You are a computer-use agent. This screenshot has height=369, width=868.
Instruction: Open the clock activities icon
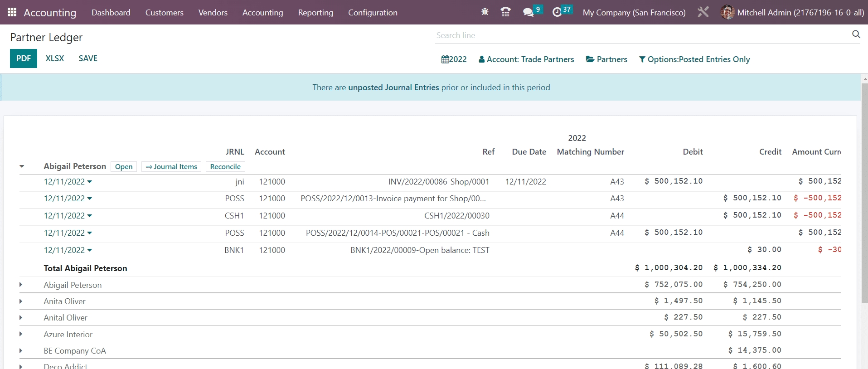(x=557, y=12)
